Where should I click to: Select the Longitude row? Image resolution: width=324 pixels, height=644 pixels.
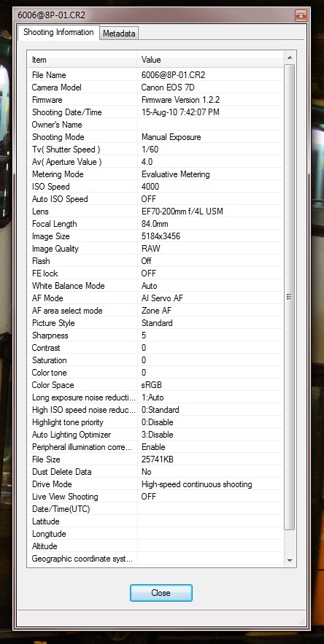tap(155, 534)
